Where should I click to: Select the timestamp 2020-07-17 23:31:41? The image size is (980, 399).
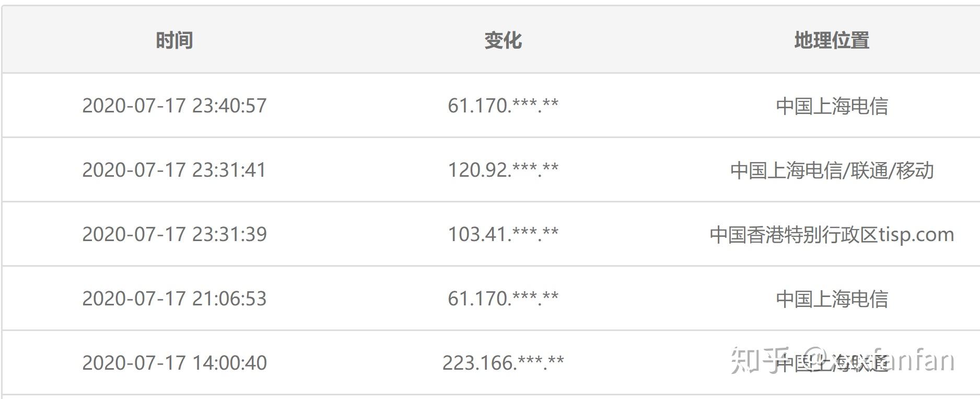(x=174, y=170)
